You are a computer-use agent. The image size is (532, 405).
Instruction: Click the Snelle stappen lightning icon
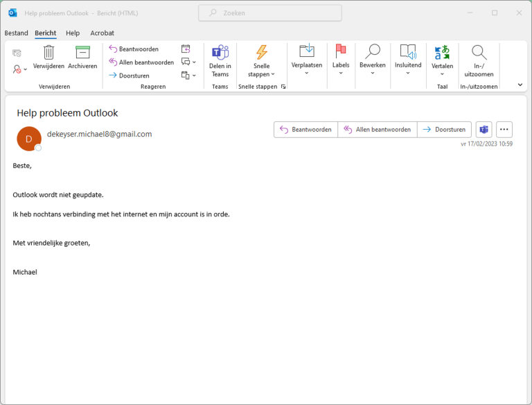(x=262, y=52)
